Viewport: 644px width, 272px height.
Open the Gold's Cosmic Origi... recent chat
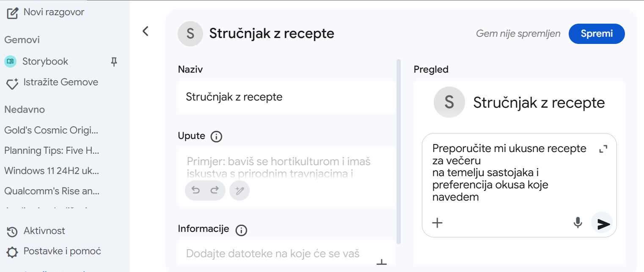51,130
